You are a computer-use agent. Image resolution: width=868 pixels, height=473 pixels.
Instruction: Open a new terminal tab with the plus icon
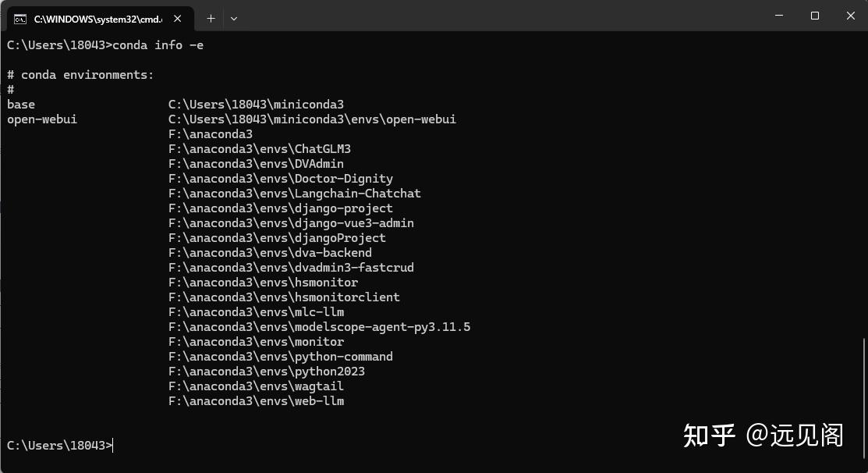[x=211, y=18]
